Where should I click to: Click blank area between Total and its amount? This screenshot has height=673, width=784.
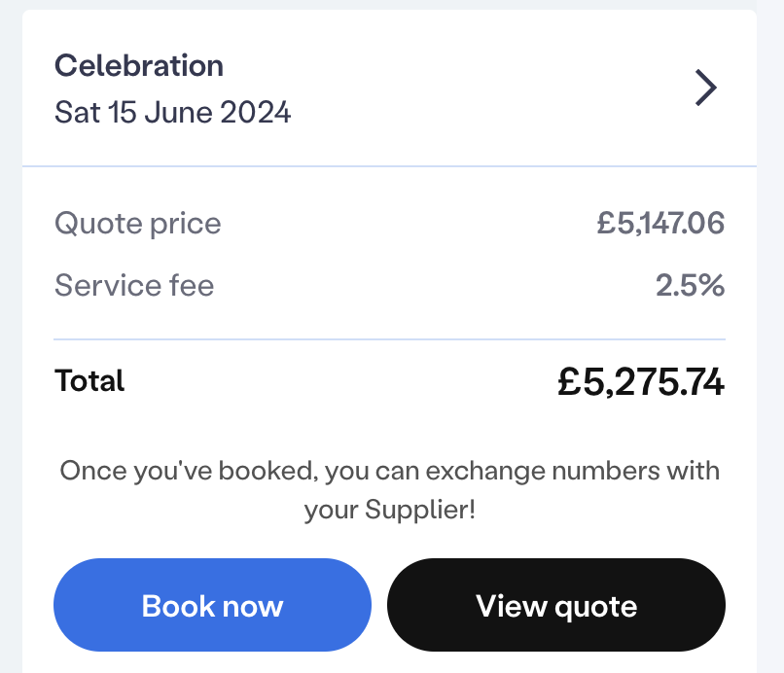click(341, 381)
